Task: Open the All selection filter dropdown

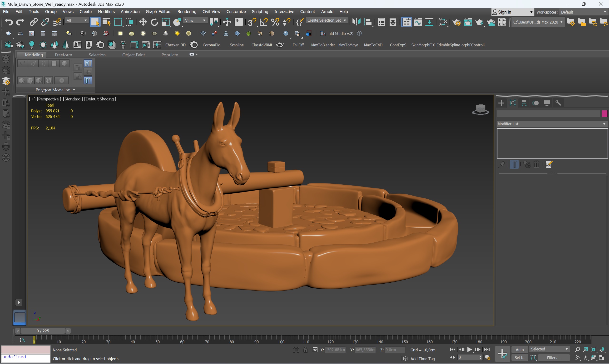Action: [77, 21]
